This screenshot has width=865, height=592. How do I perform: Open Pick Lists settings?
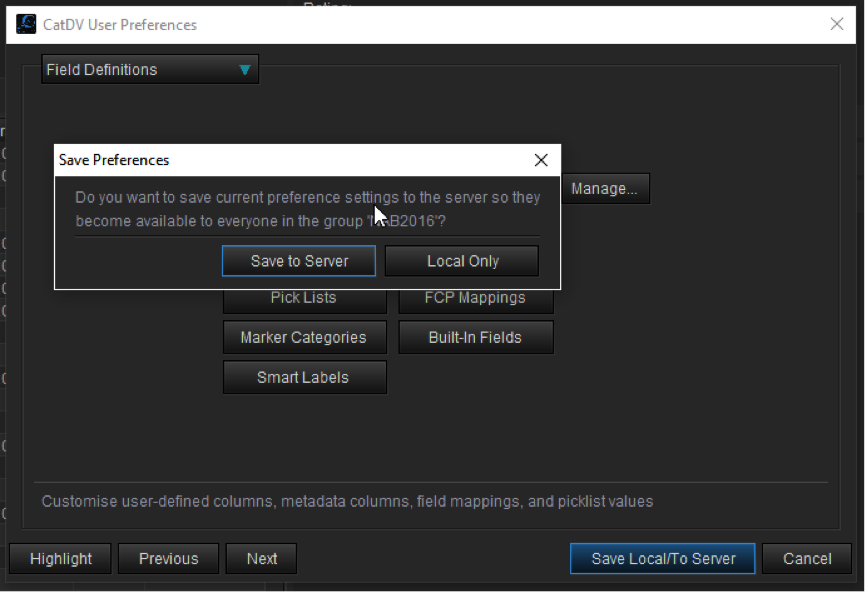tap(305, 301)
